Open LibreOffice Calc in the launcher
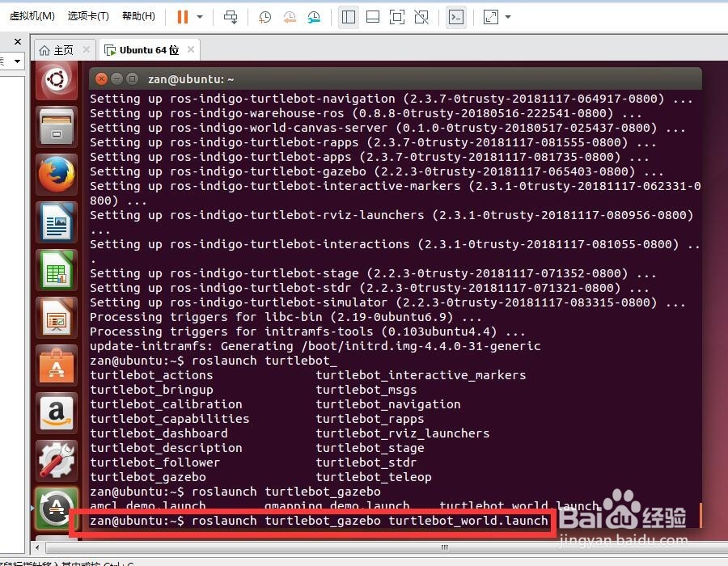Viewport: 728px width, 566px height. (57, 270)
